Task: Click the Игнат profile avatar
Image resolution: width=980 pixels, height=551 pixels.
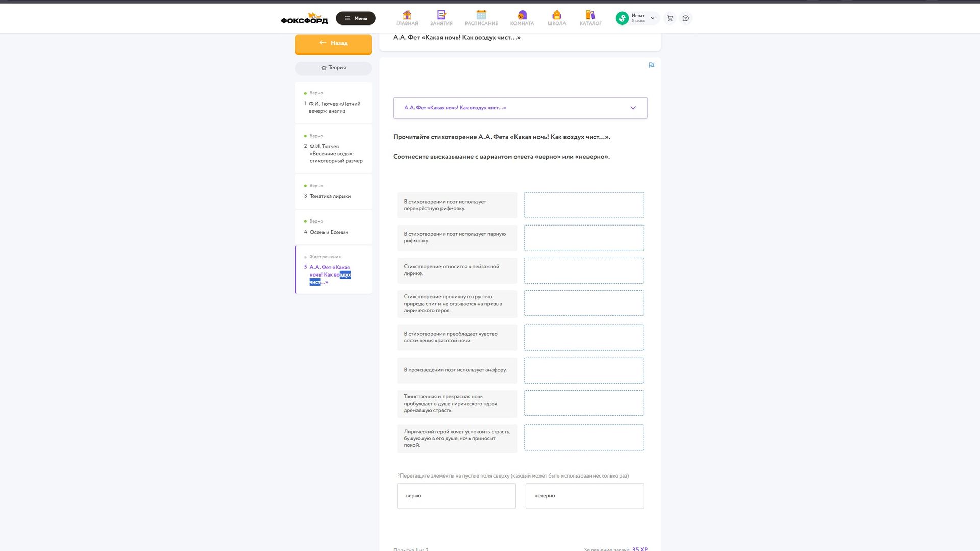Action: [x=622, y=18]
